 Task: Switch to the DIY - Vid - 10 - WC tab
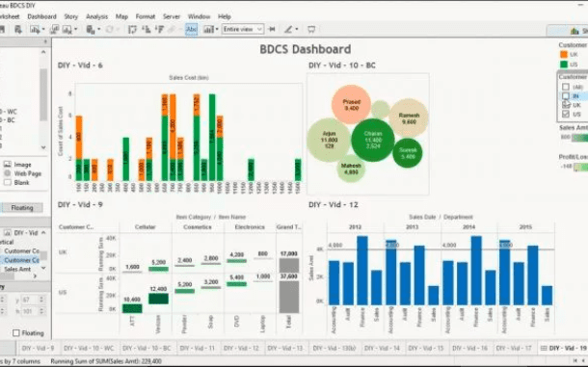89,349
